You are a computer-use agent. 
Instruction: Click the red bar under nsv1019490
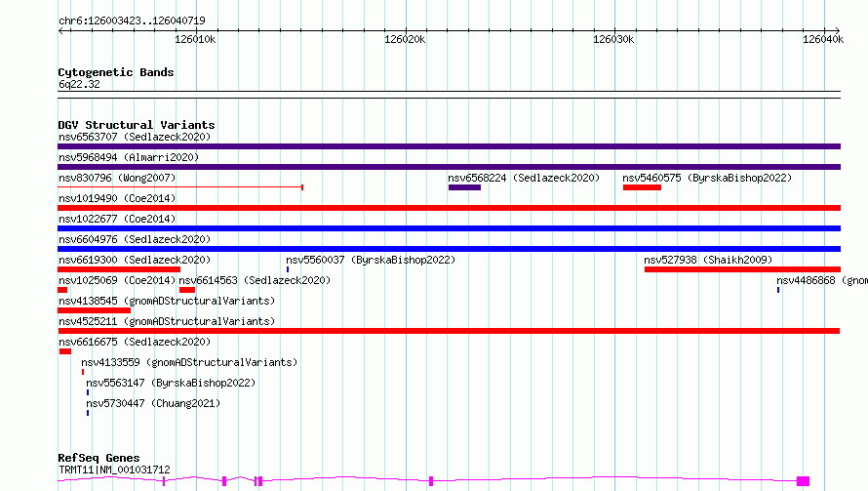pos(449,208)
